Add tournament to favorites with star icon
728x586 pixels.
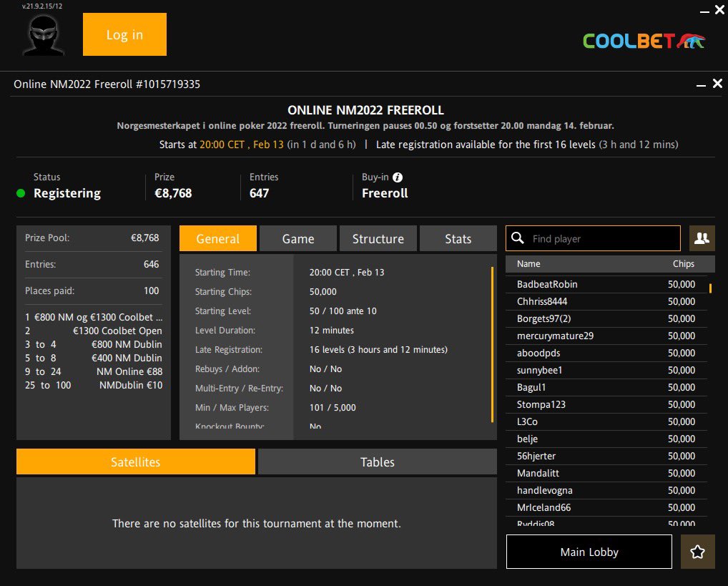[x=697, y=552]
